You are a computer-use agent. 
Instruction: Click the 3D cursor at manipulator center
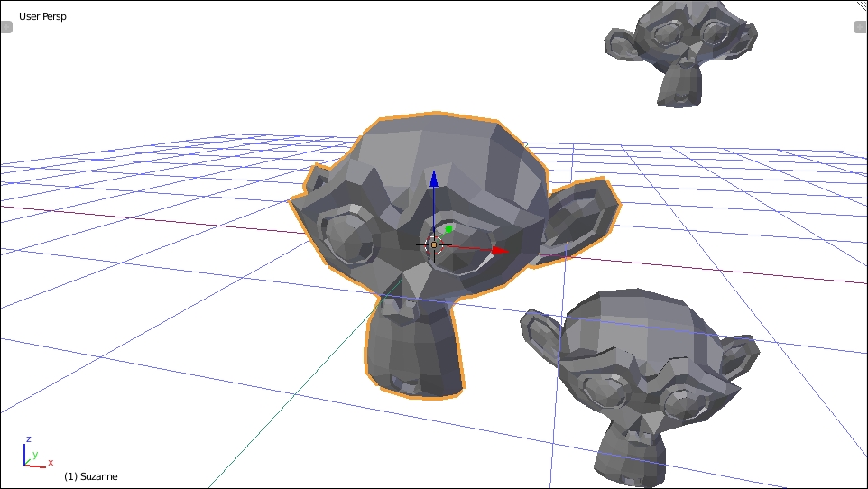[434, 244]
